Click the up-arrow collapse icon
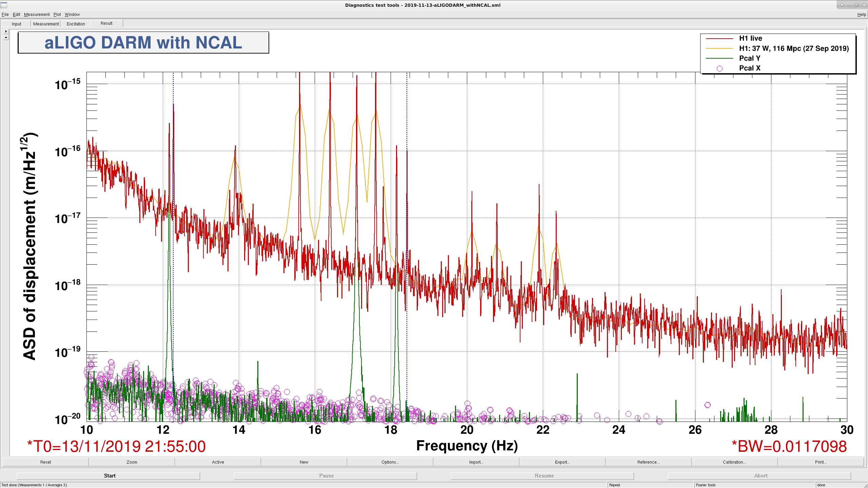Viewport: 868px width, 488px height. [6, 37]
